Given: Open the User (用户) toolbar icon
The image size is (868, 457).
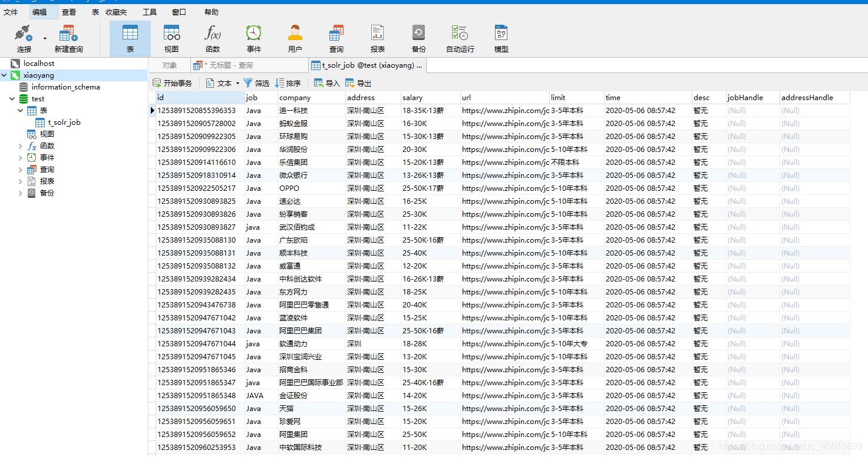Looking at the screenshot, I should [x=295, y=33].
